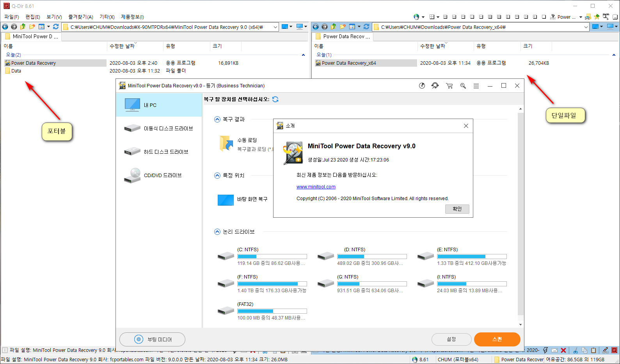Select the (D: NTFS) drive
The width and height of the screenshot is (620, 364).
click(x=362, y=256)
